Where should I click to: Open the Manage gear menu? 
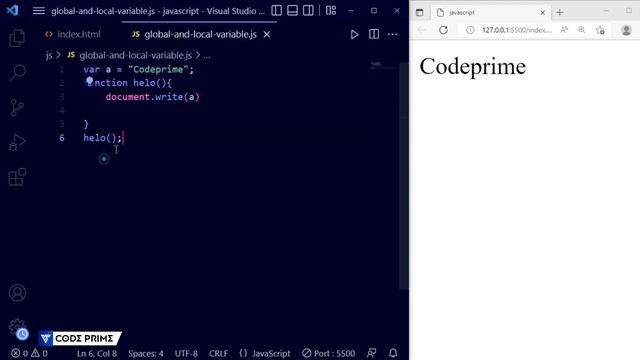tap(17, 328)
